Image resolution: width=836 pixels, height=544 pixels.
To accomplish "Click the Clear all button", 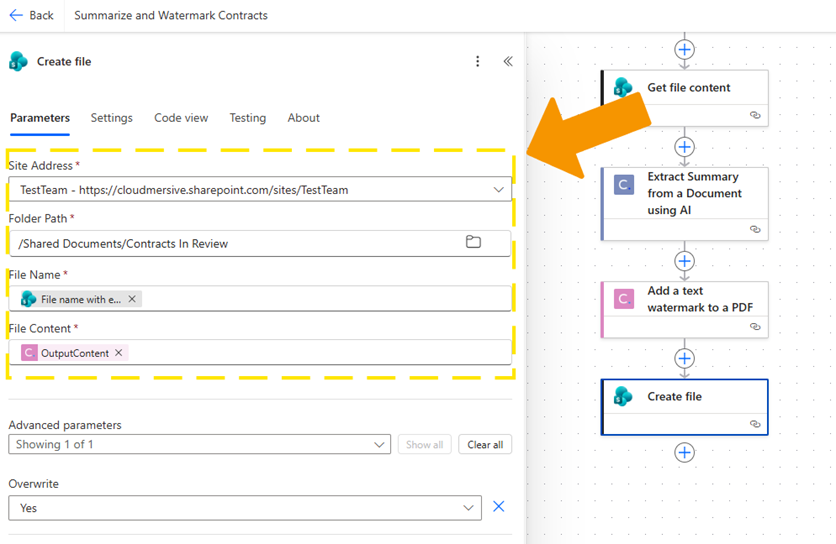I will (x=485, y=444).
